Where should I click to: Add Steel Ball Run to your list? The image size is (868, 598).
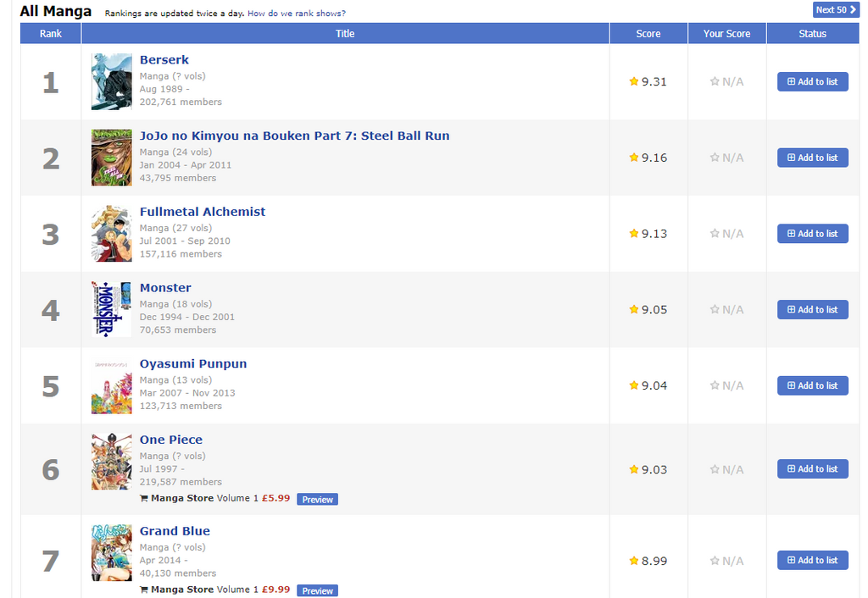(x=813, y=158)
